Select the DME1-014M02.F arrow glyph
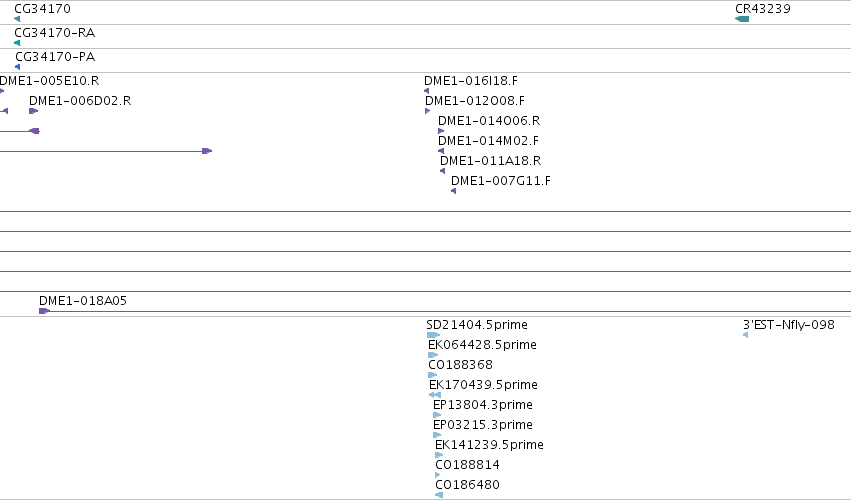851x500 pixels. (x=441, y=151)
